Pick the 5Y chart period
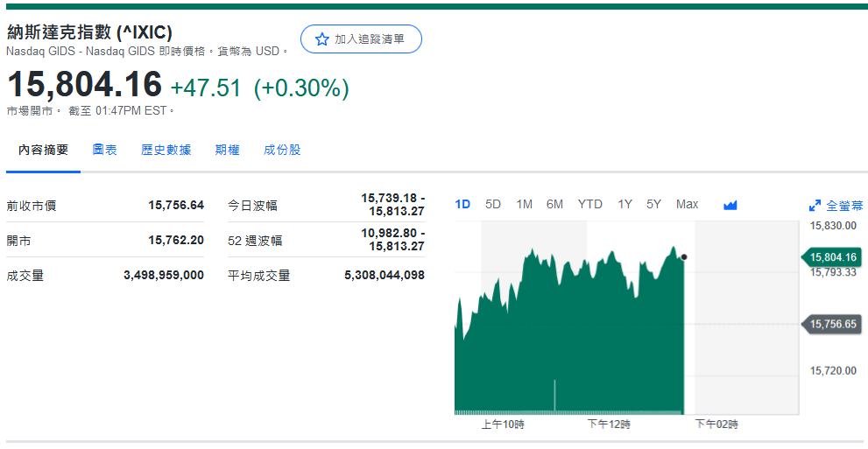The image size is (868, 449). coord(653,204)
